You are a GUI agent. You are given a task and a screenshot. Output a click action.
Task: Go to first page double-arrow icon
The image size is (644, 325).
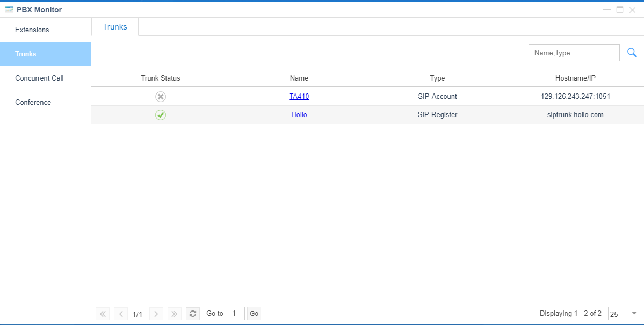coord(103,314)
